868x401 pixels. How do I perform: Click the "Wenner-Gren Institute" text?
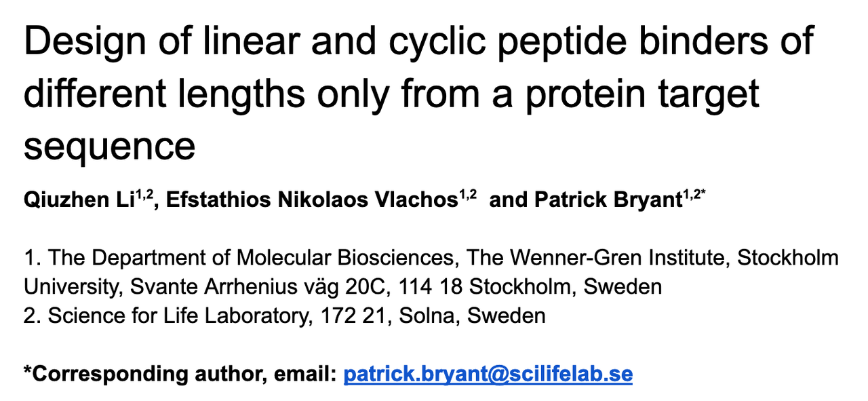point(620,258)
